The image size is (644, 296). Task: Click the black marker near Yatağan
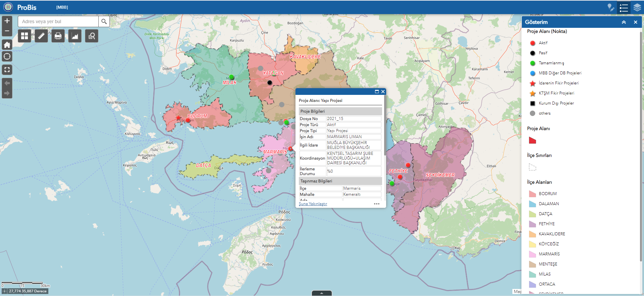click(x=270, y=82)
